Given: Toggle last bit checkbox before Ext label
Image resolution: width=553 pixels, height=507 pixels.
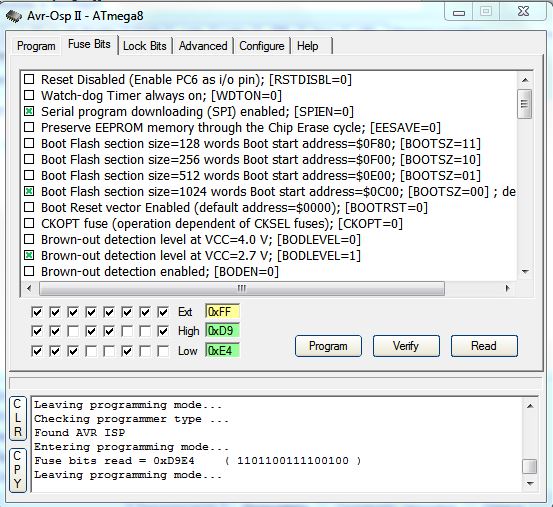Looking at the screenshot, I should coord(163,312).
